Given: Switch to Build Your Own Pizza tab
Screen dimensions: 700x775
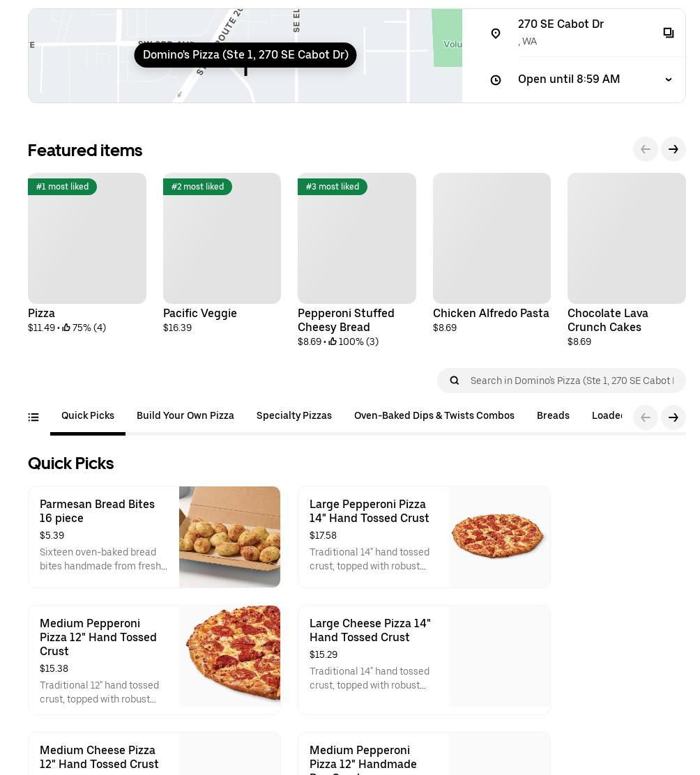Looking at the screenshot, I should pyautogui.click(x=185, y=416).
